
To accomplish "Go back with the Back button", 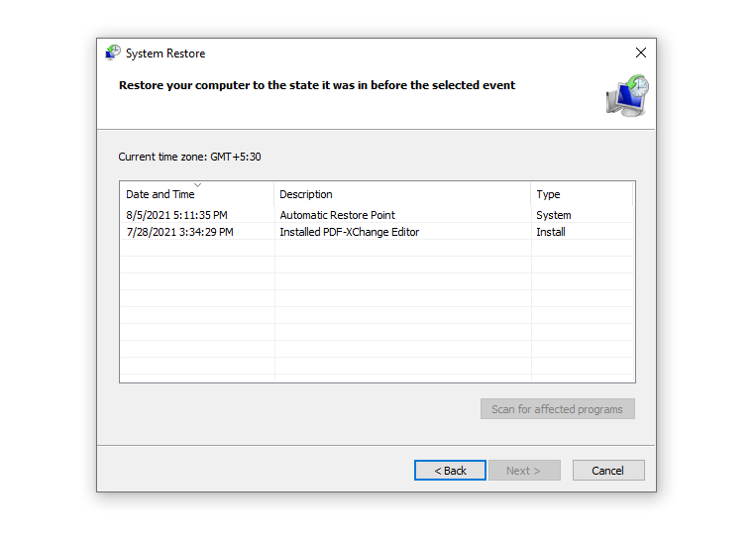I will pyautogui.click(x=450, y=471).
